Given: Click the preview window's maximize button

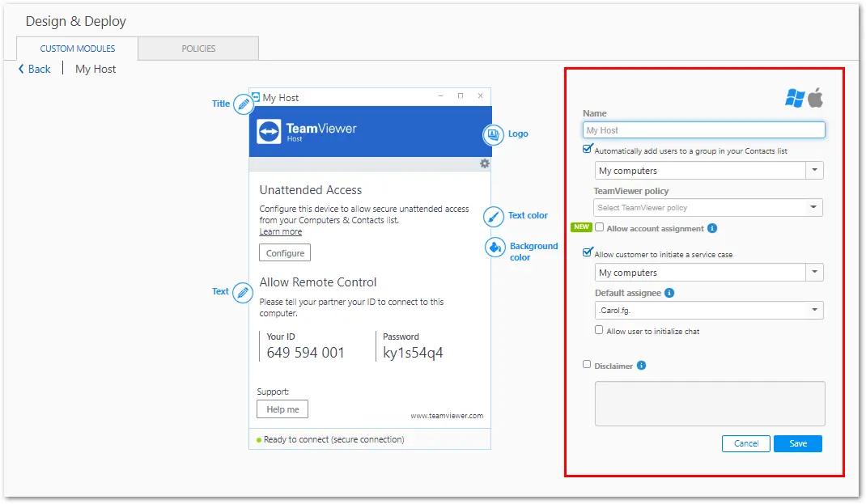Looking at the screenshot, I should (461, 95).
